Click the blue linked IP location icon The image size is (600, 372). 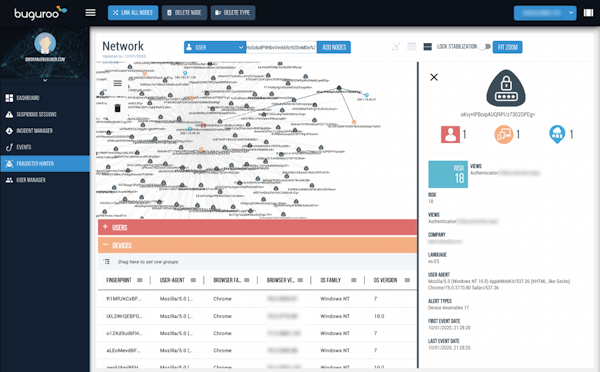[x=557, y=134]
